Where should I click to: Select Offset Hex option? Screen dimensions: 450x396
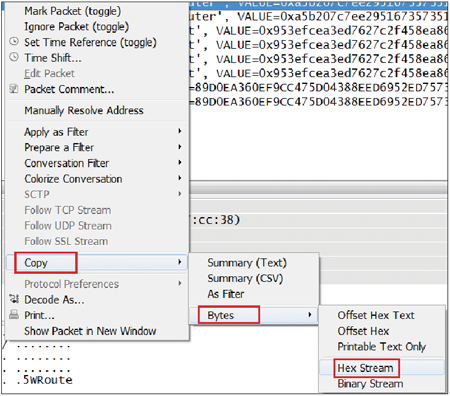point(363,331)
